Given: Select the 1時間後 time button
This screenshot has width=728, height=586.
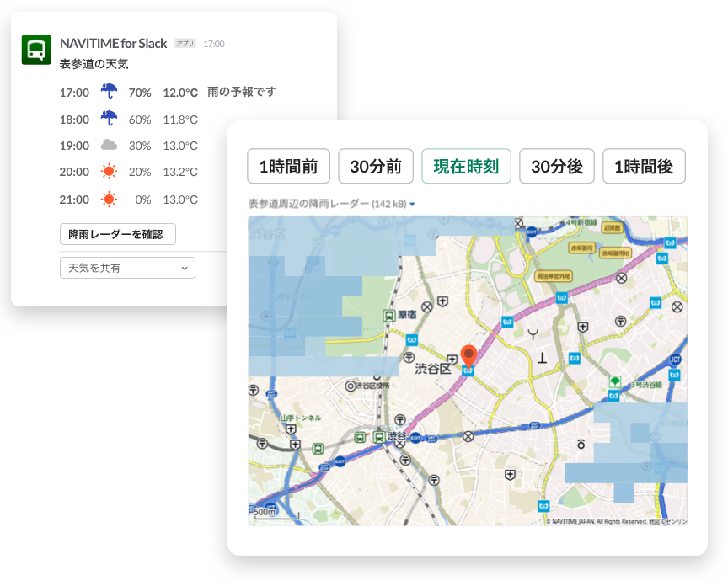Looking at the screenshot, I should click(644, 166).
